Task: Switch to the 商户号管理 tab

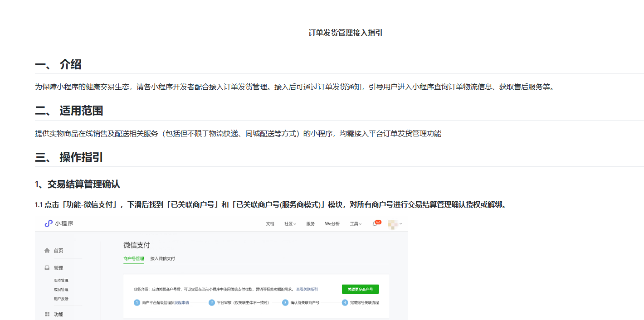Action: (134, 259)
